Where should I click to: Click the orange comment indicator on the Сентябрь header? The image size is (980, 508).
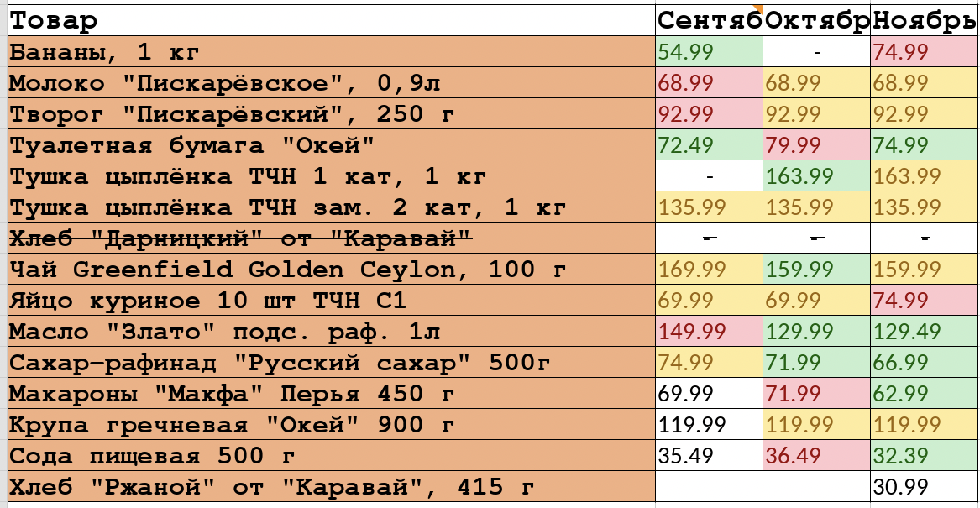pos(759,8)
